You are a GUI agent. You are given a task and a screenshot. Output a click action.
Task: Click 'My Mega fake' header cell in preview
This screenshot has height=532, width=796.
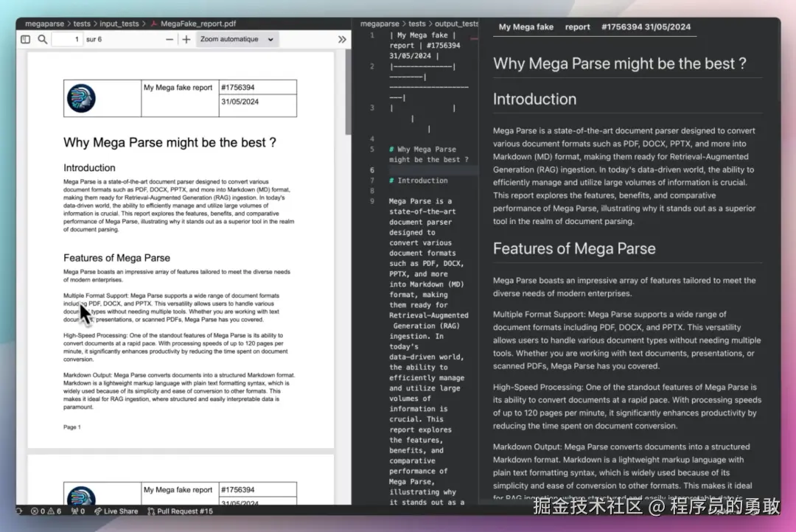point(526,27)
